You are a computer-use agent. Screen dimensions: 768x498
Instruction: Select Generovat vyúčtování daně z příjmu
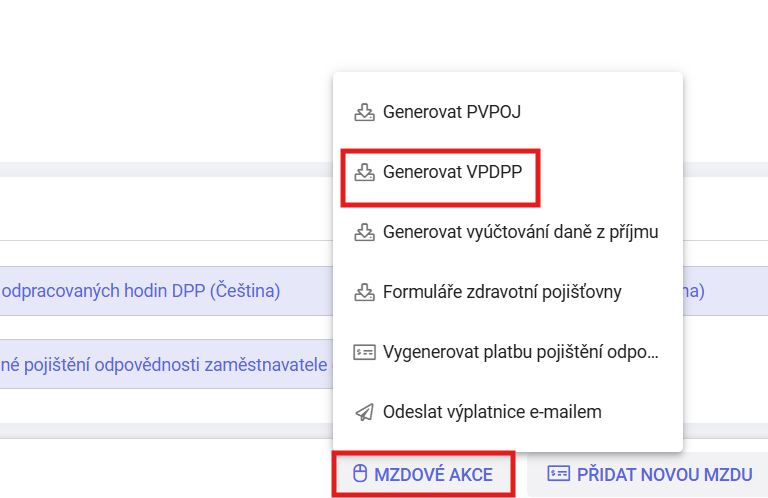coord(520,232)
